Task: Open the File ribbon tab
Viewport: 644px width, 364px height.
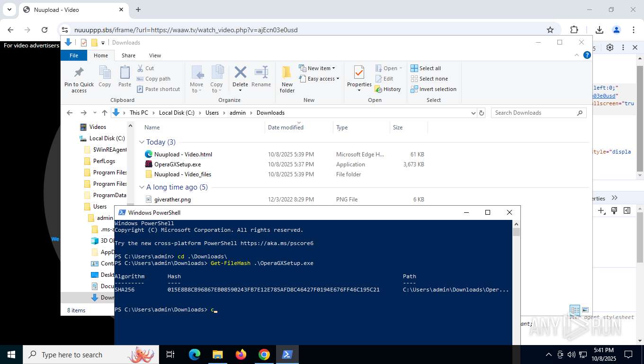Action: [x=74, y=55]
